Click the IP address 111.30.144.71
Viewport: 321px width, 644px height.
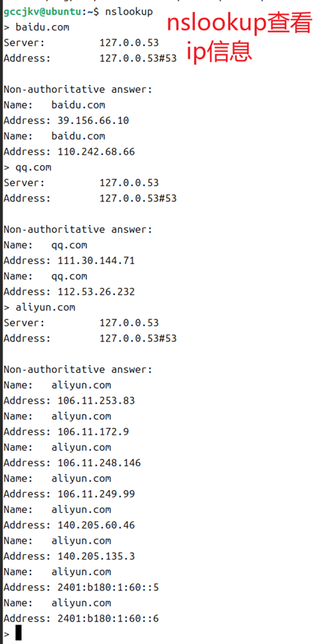pyautogui.click(x=96, y=261)
